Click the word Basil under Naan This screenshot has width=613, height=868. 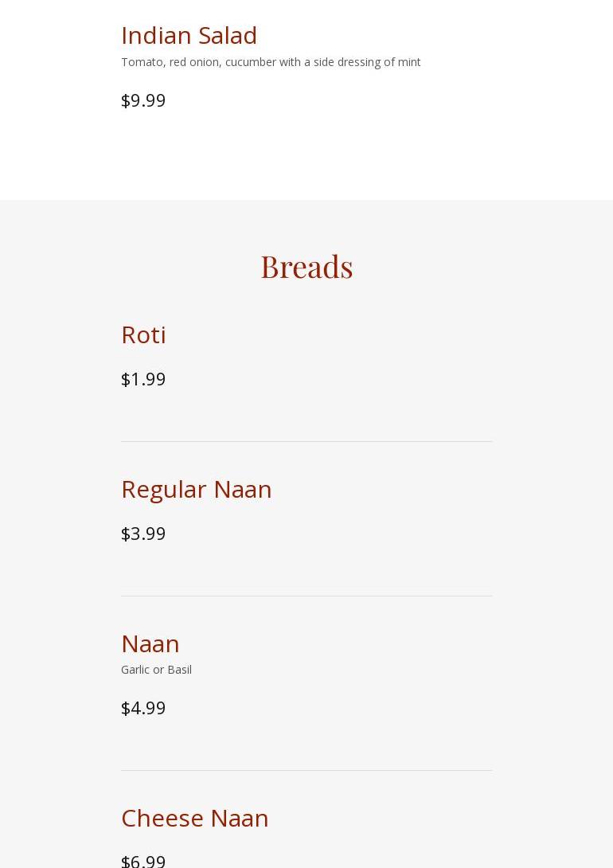(x=179, y=670)
